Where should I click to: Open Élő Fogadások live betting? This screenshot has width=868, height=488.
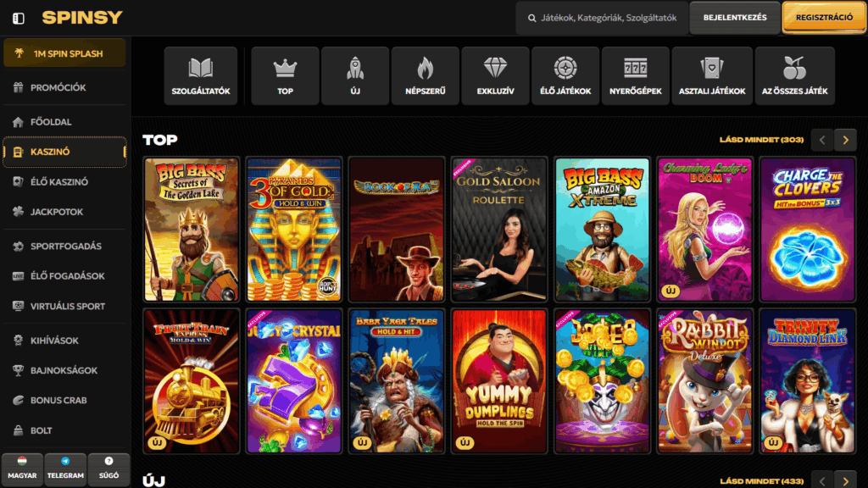[x=64, y=276]
